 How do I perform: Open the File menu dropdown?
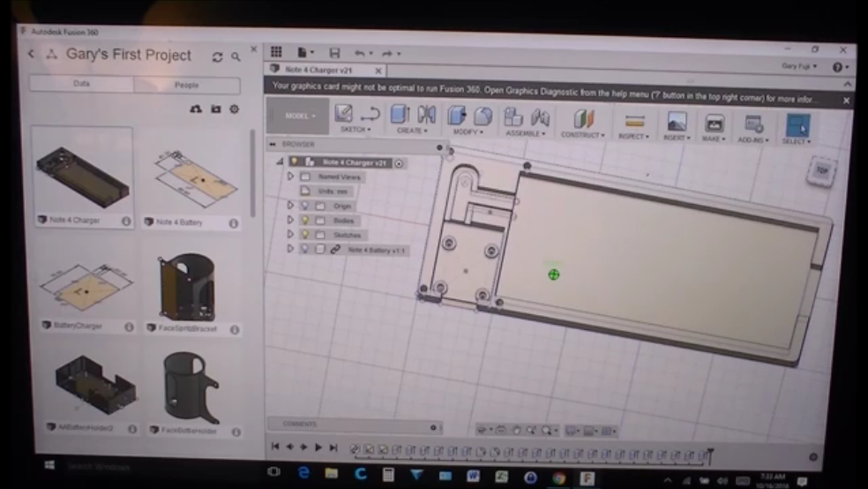[305, 53]
